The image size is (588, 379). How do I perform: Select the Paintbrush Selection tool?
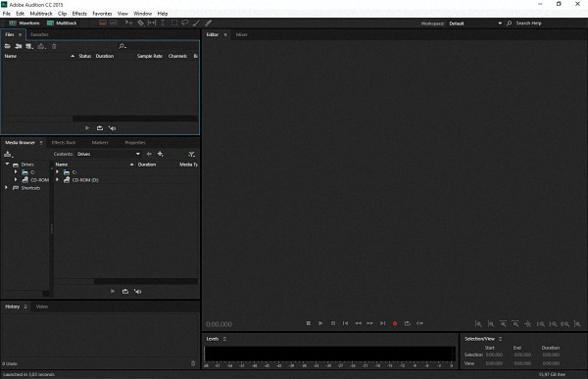[x=196, y=23]
